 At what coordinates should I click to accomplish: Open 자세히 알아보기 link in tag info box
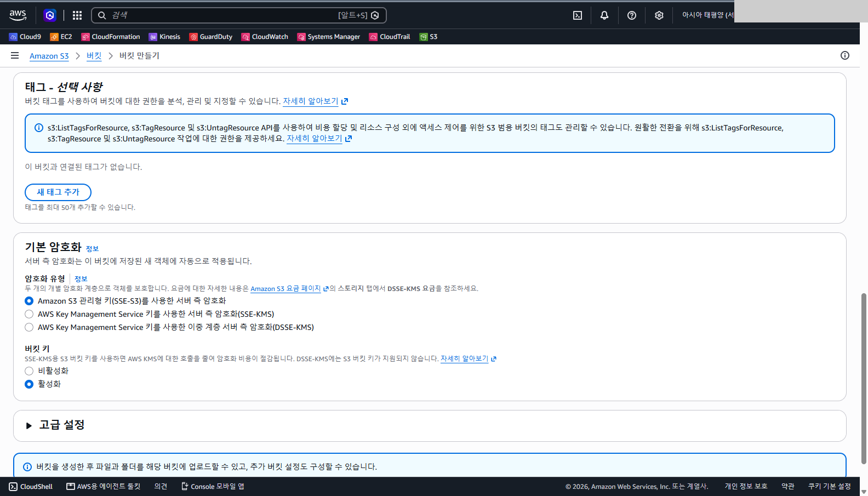pyautogui.click(x=319, y=139)
